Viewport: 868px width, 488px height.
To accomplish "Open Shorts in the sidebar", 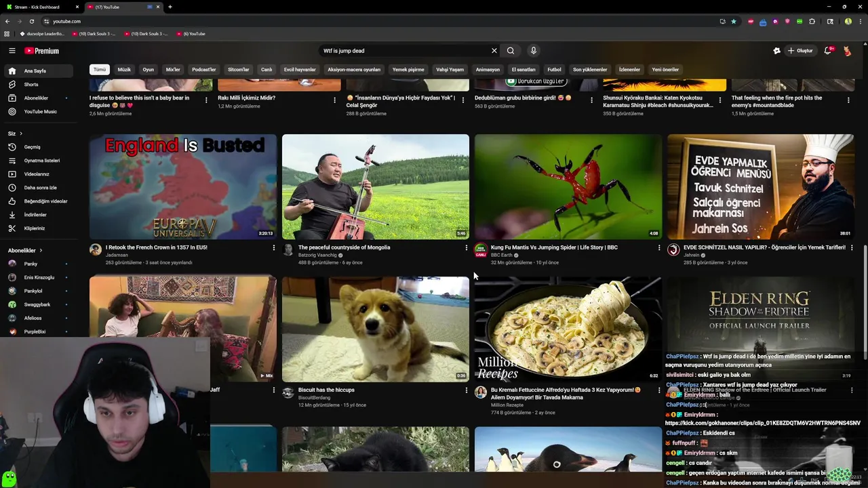I will tap(37, 85).
